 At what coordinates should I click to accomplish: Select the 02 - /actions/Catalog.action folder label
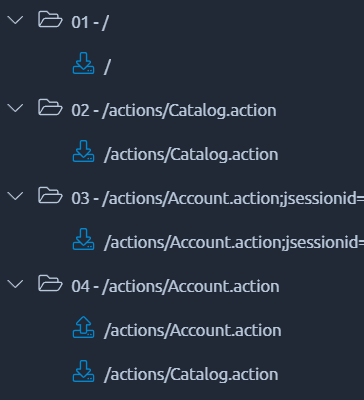point(174,111)
